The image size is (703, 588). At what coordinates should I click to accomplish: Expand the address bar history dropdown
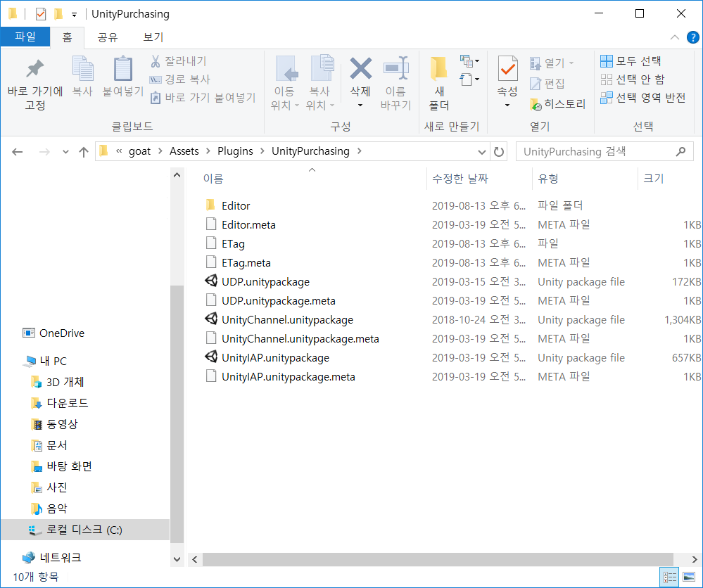[482, 152]
